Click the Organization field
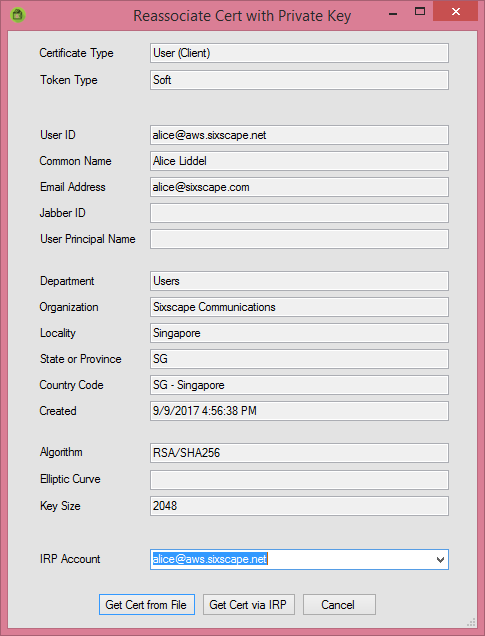The width and height of the screenshot is (485, 636). click(x=299, y=307)
